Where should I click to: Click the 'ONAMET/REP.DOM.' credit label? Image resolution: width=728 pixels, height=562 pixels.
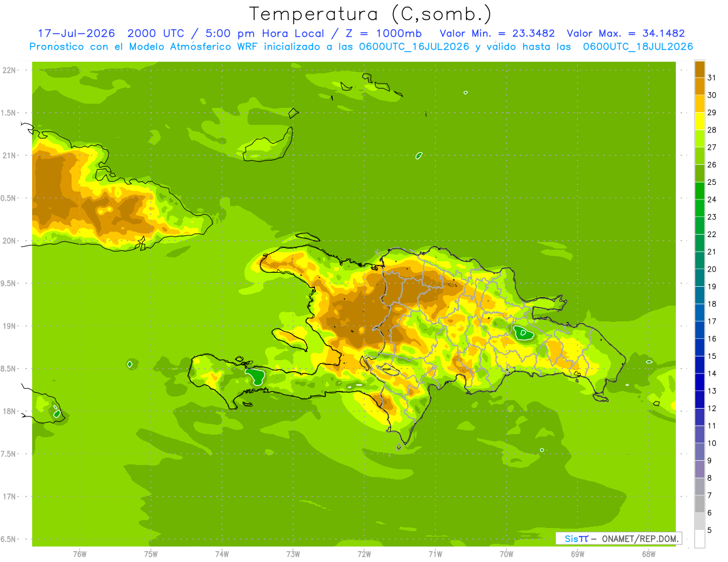pos(639,538)
